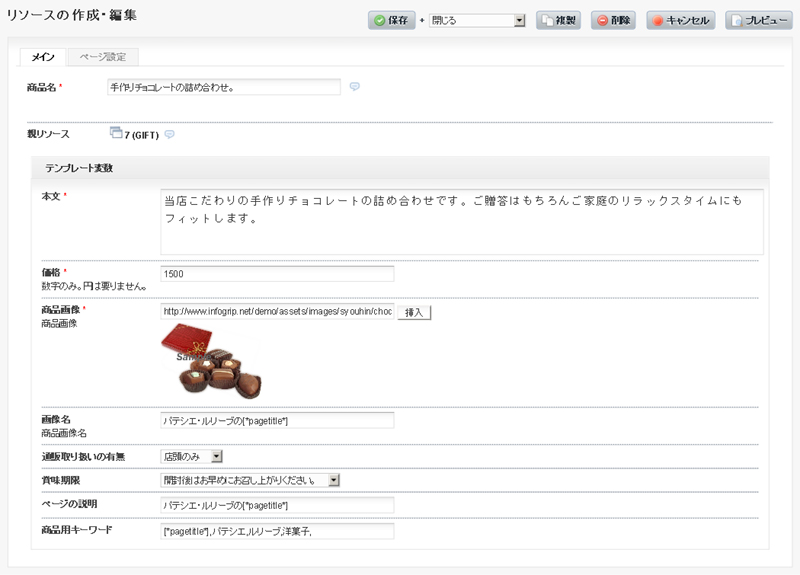Focus the 商品用キーワード input field

click(277, 531)
